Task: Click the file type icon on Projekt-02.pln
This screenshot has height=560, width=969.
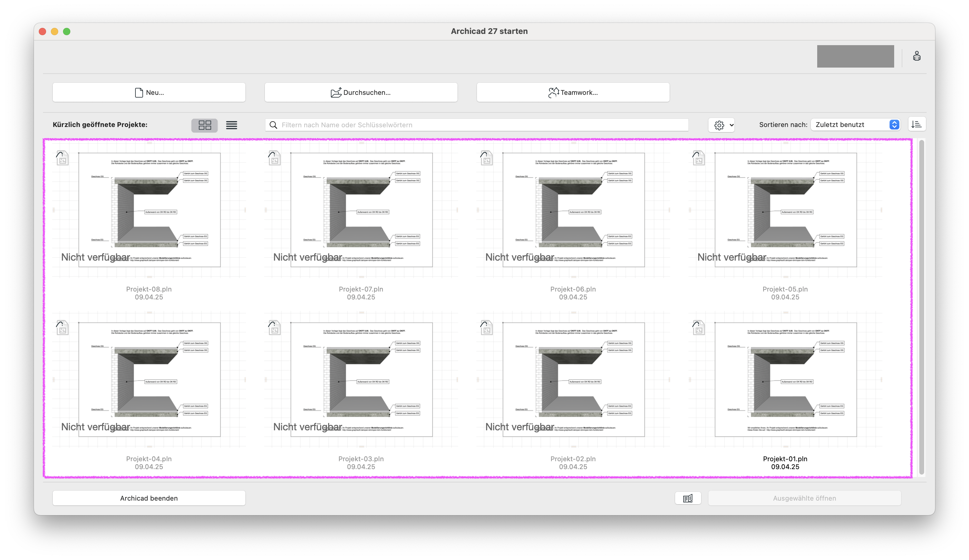Action: (486, 327)
